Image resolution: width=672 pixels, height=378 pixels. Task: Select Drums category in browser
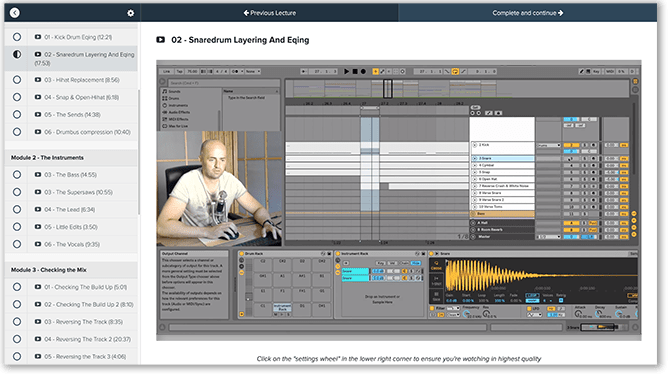pos(171,98)
